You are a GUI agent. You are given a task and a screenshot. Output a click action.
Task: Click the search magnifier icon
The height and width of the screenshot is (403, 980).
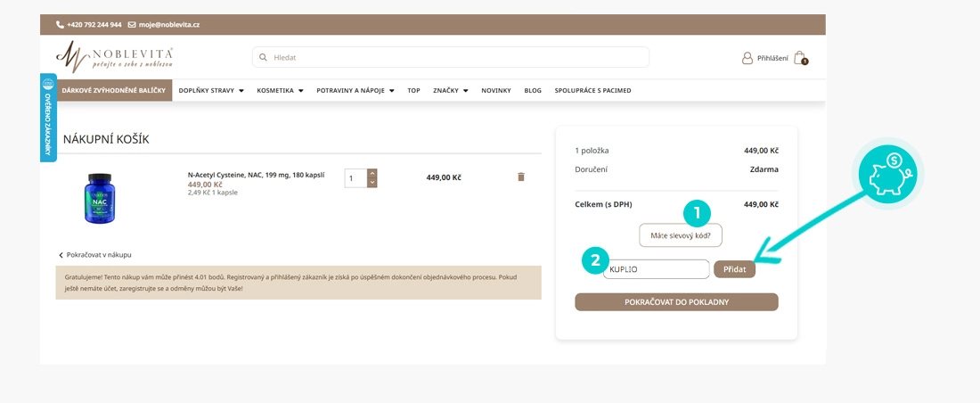[x=263, y=57]
